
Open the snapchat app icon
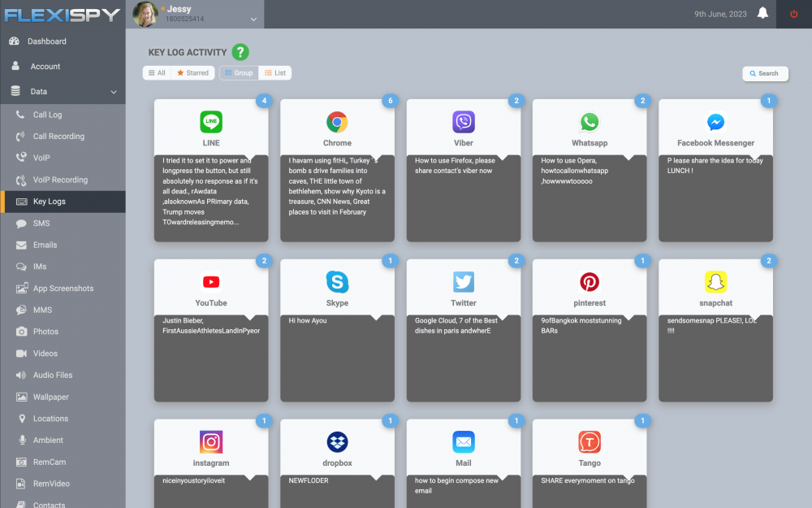coord(715,282)
